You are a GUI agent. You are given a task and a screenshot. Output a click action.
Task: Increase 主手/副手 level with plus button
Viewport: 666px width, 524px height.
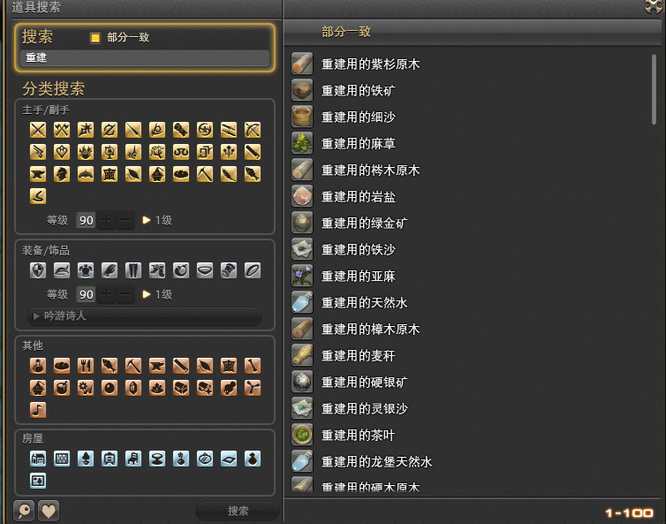106,220
